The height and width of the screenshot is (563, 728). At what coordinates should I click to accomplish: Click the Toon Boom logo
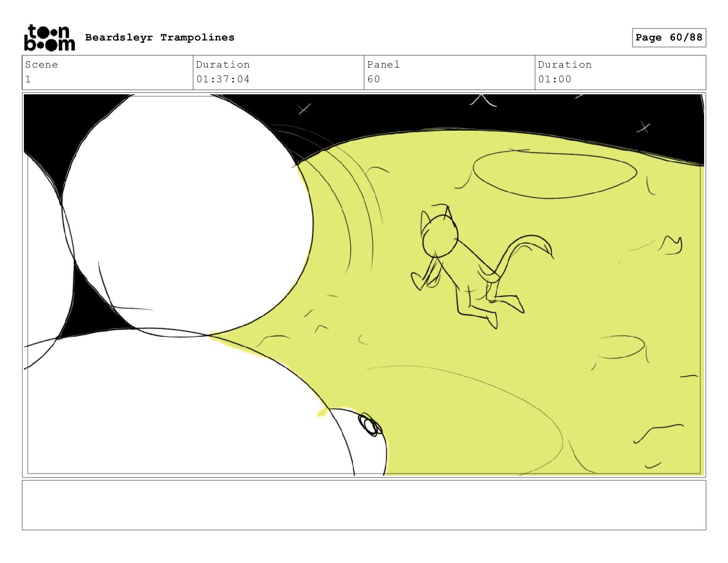click(49, 38)
